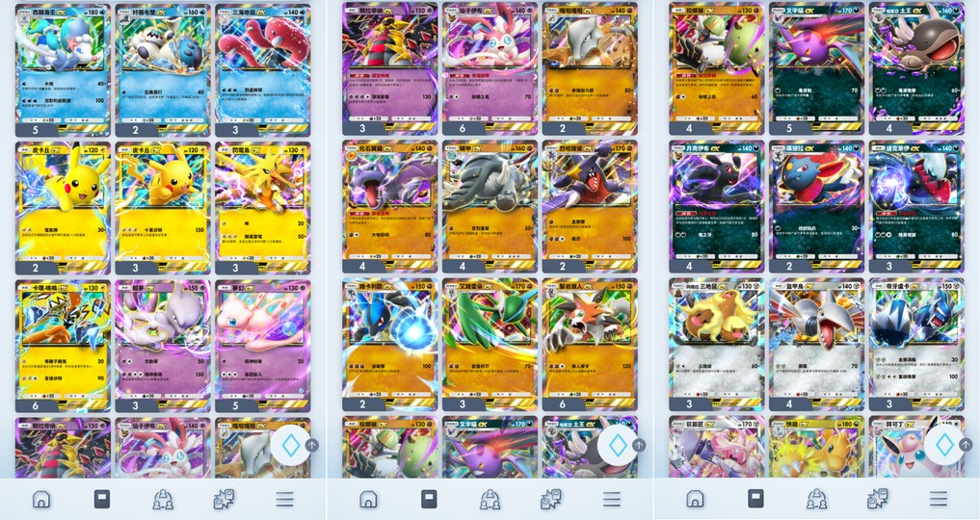Open the Battle icon in the middle screen's navbar

(x=550, y=499)
